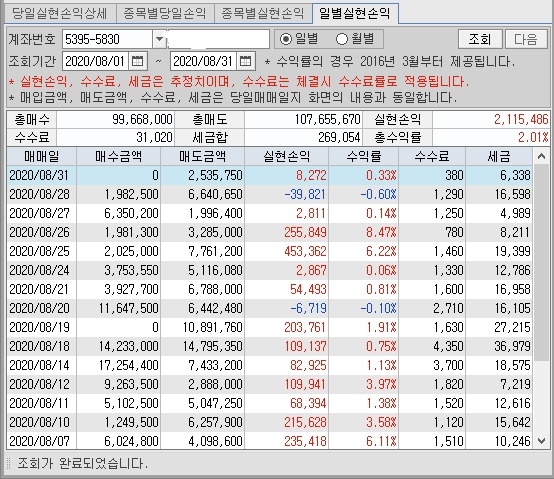Switch to the 당일실현손익상세 tab
This screenshot has height=479, width=554.
(59, 13)
